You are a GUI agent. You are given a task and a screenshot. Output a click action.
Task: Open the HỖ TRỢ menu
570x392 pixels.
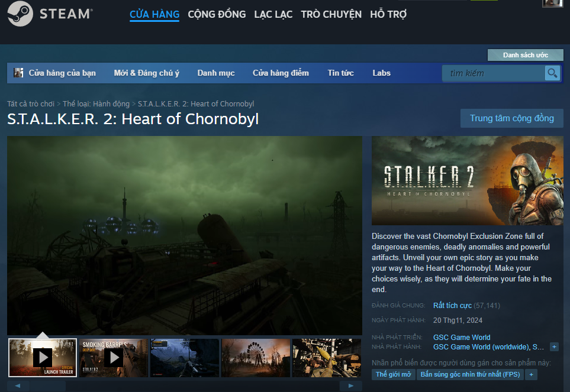[388, 14]
